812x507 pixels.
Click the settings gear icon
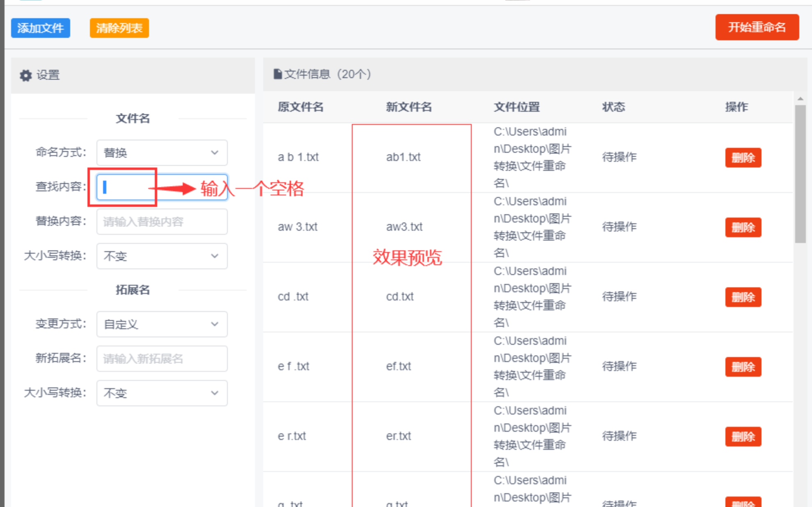click(26, 75)
